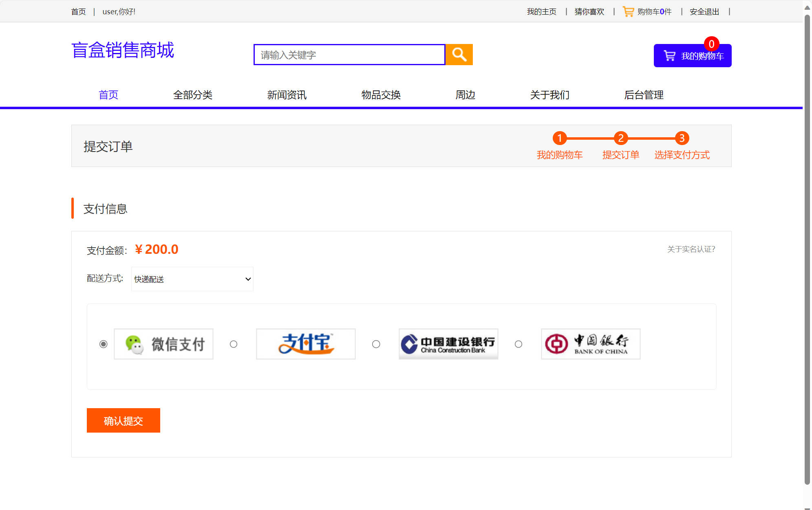The image size is (812, 510).
Task: Select the Bank of China radio button
Action: 518,344
